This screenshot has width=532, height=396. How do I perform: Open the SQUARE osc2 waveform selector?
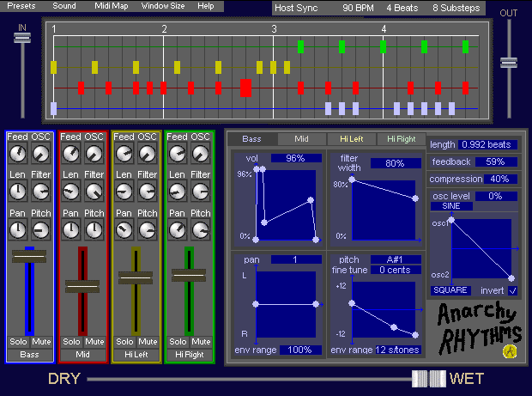click(450, 290)
